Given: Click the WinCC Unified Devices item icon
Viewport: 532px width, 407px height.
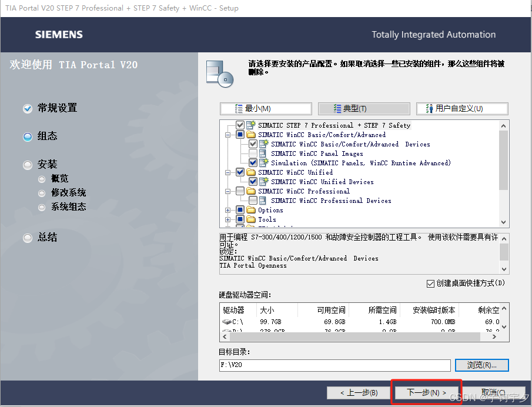Looking at the screenshot, I should coord(264,181).
